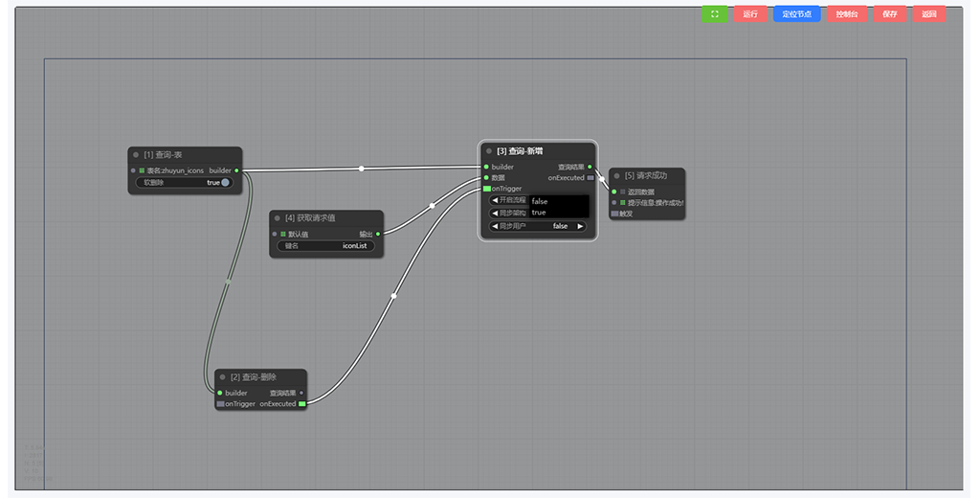980x498 pixels.
Task: Click the builder output port of node 1
Action: [x=236, y=170]
